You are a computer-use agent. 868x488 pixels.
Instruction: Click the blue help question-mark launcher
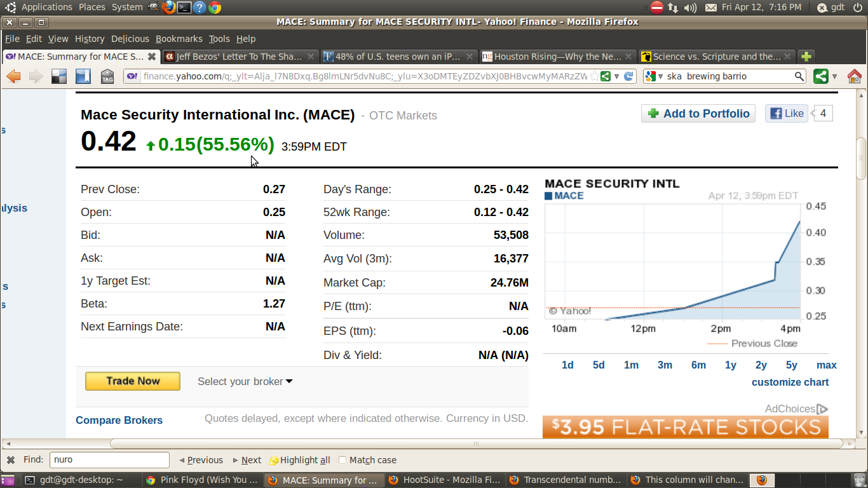[x=200, y=7]
